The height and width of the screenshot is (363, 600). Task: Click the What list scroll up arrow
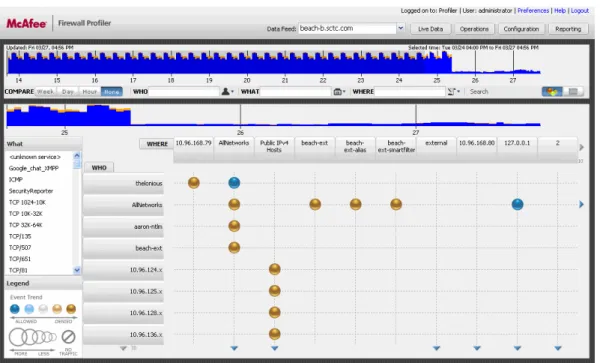click(77, 156)
